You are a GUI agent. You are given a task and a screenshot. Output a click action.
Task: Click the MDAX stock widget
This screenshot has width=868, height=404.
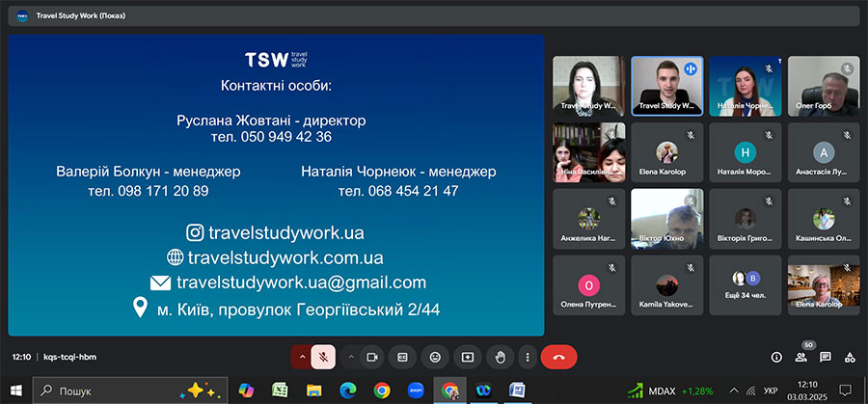(x=670, y=391)
